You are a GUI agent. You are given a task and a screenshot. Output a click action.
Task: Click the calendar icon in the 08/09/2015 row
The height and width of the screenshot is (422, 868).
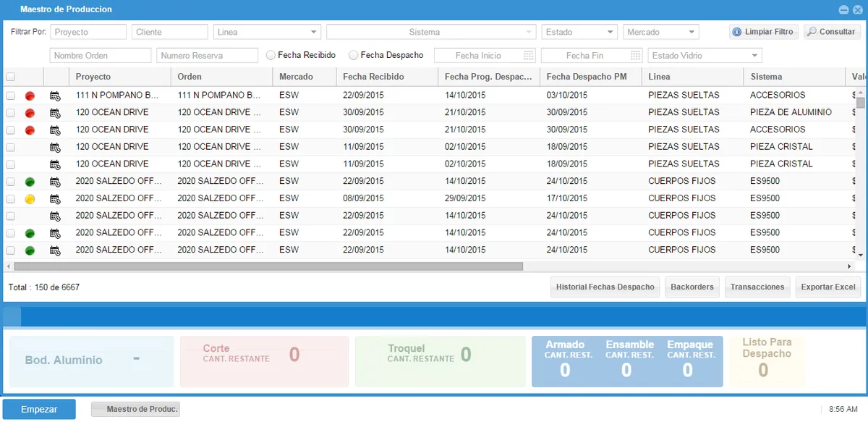coord(55,198)
